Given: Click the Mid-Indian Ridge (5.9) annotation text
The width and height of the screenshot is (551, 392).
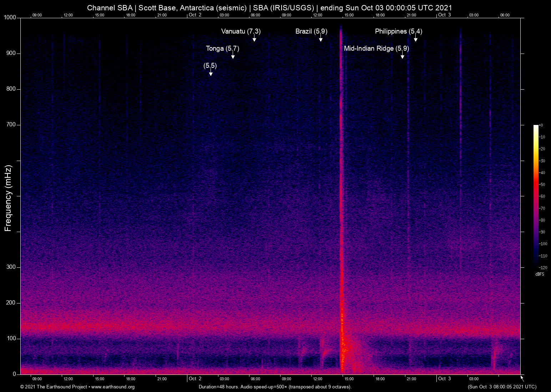Looking at the screenshot, I should [x=376, y=49].
